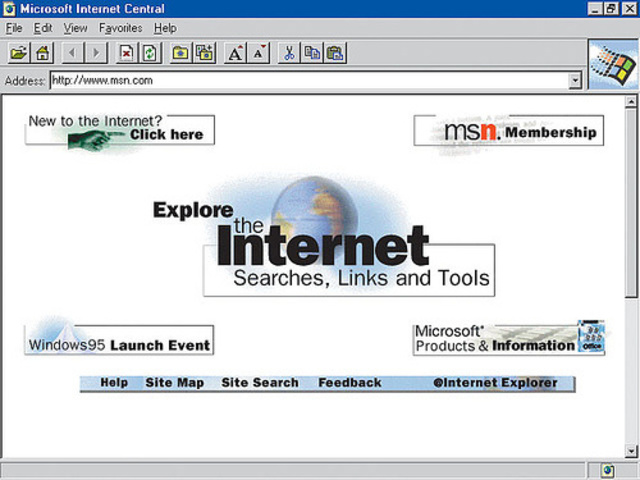The height and width of the screenshot is (480, 640).
Task: Click the Copy toolbar icon
Action: click(312, 53)
